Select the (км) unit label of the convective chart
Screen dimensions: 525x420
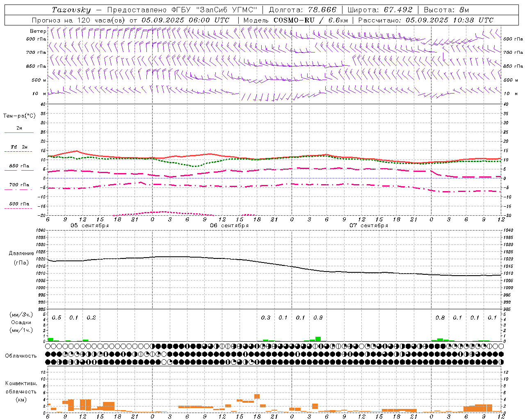(21, 399)
